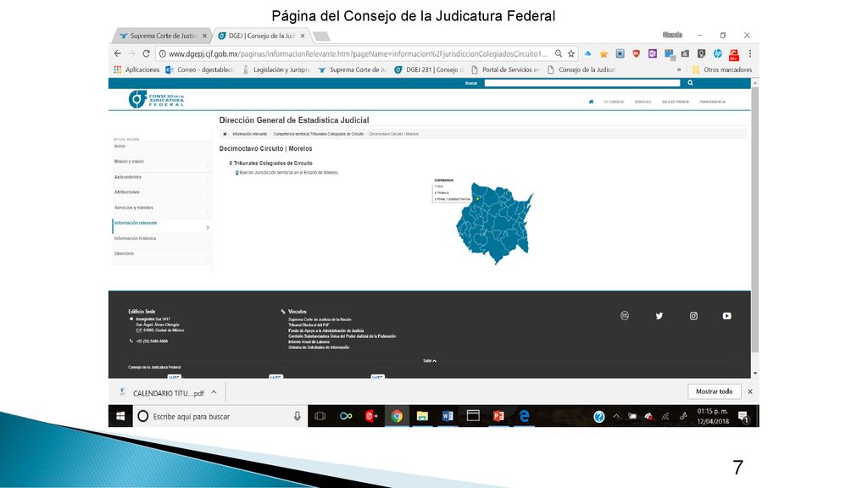Open the Windows notification center
868x488 pixels.
[743, 417]
